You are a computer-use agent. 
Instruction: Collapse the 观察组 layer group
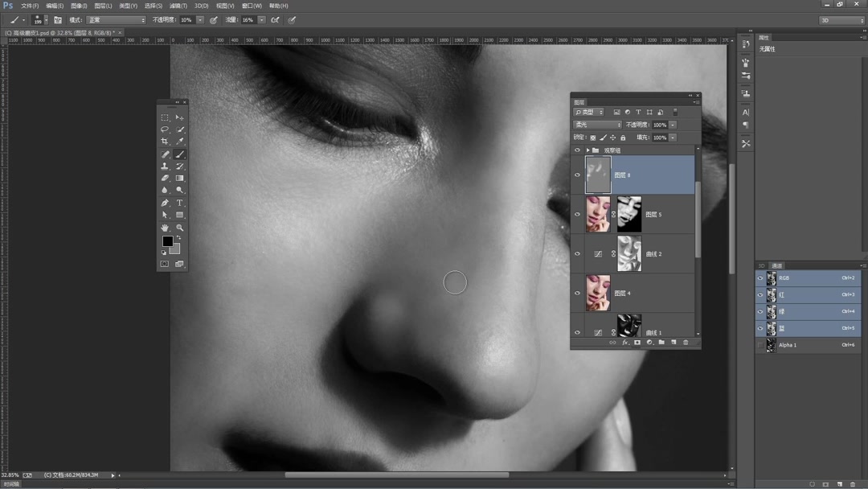pyautogui.click(x=588, y=150)
